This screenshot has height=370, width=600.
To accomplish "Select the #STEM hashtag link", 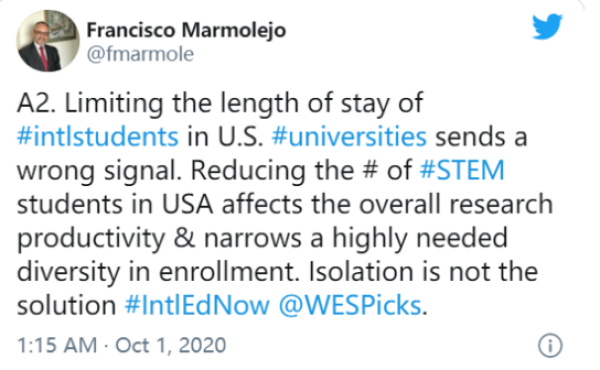I will click(x=462, y=170).
